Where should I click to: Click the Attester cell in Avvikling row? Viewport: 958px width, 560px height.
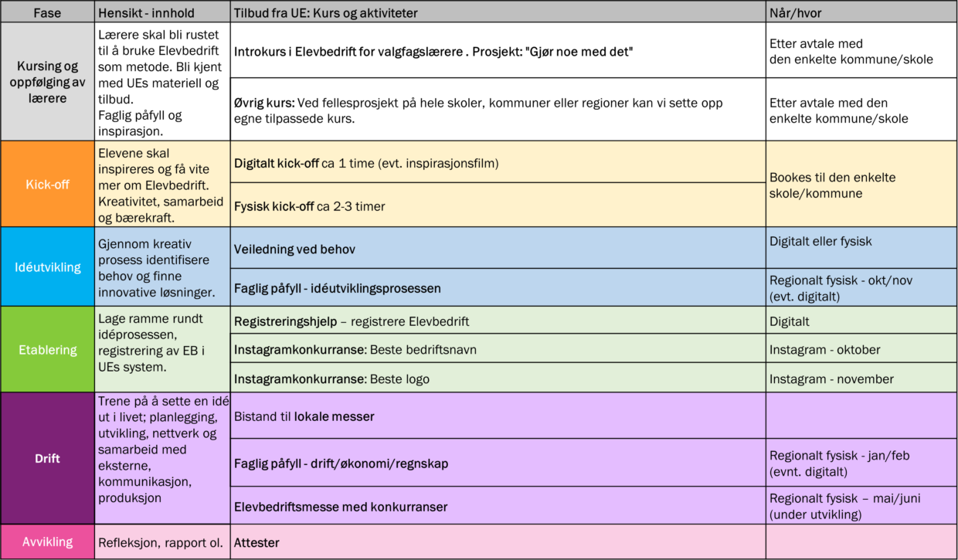[x=498, y=542]
